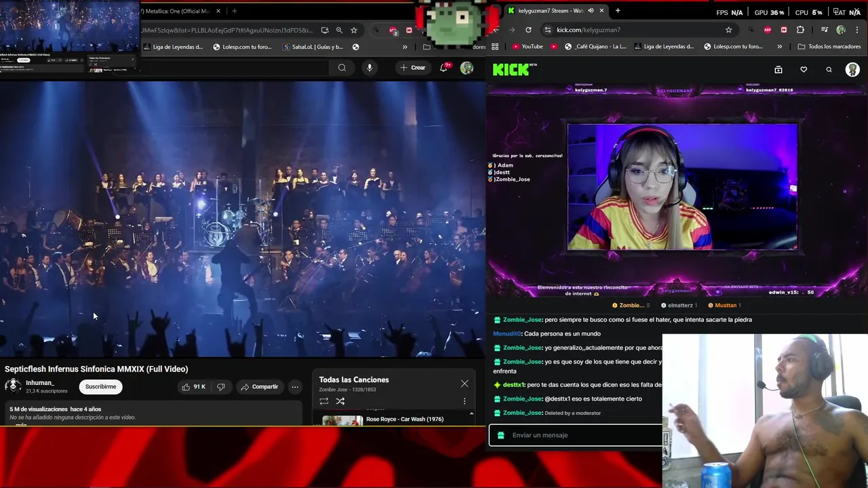Toggle playlist shuffle

click(x=340, y=401)
